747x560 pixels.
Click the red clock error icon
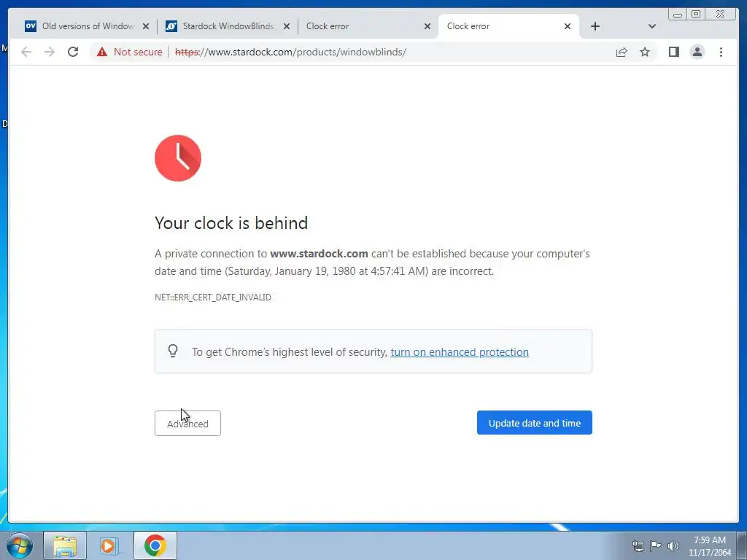point(178,158)
